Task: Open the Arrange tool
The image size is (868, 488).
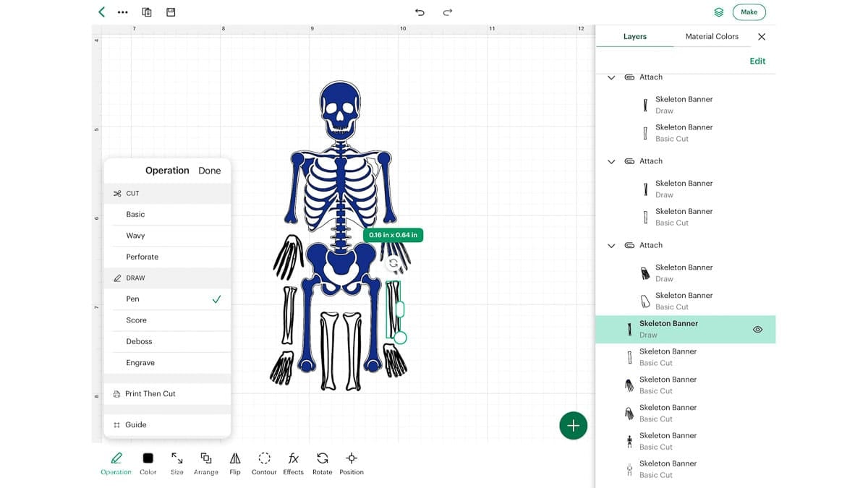Action: coord(205,463)
